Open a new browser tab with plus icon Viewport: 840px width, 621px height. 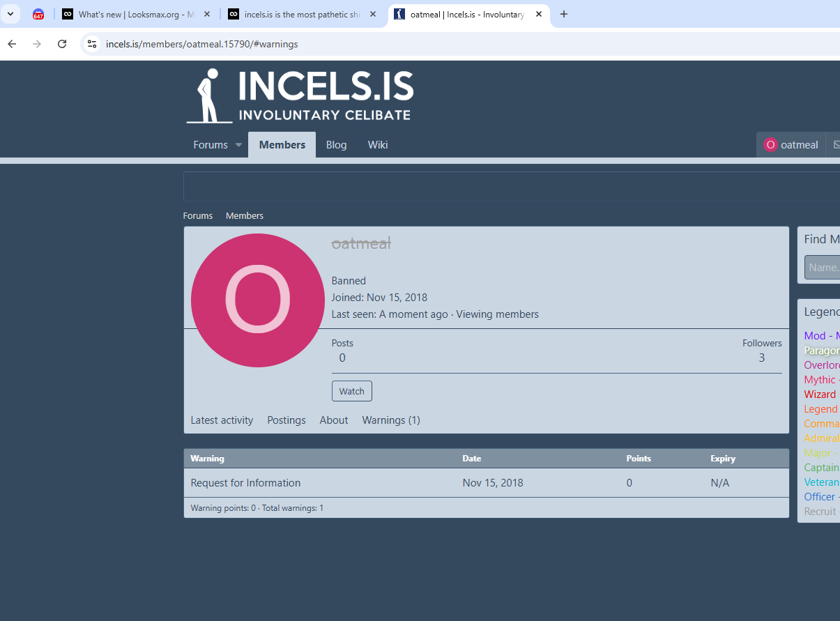pos(564,14)
